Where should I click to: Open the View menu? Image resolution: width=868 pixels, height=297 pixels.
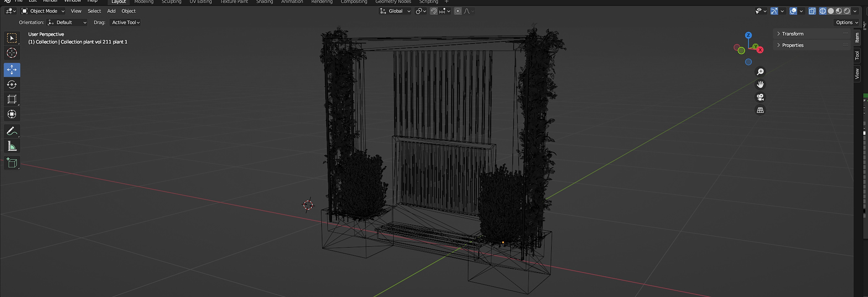(x=76, y=11)
